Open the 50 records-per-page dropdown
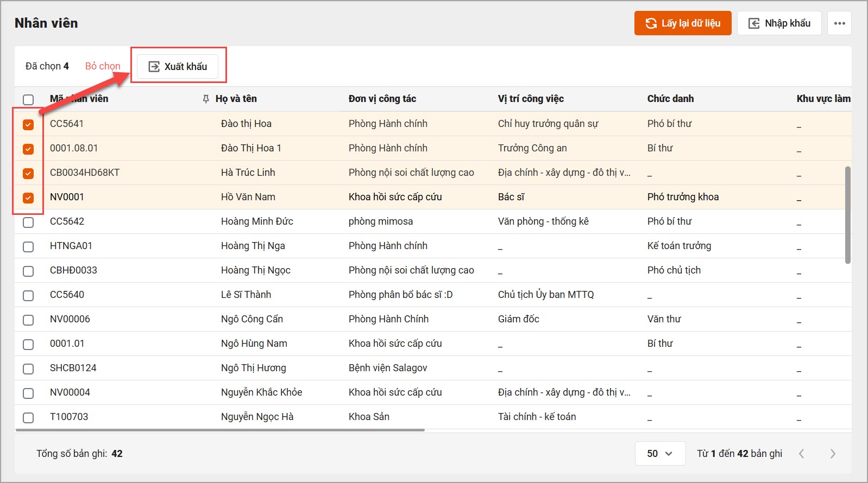This screenshot has width=868, height=483. point(659,454)
